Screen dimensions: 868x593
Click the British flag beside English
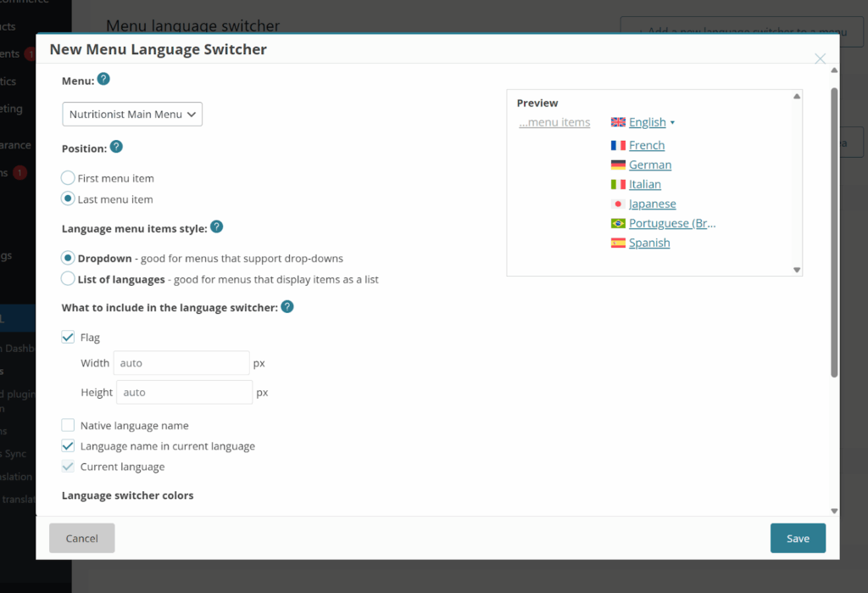618,121
